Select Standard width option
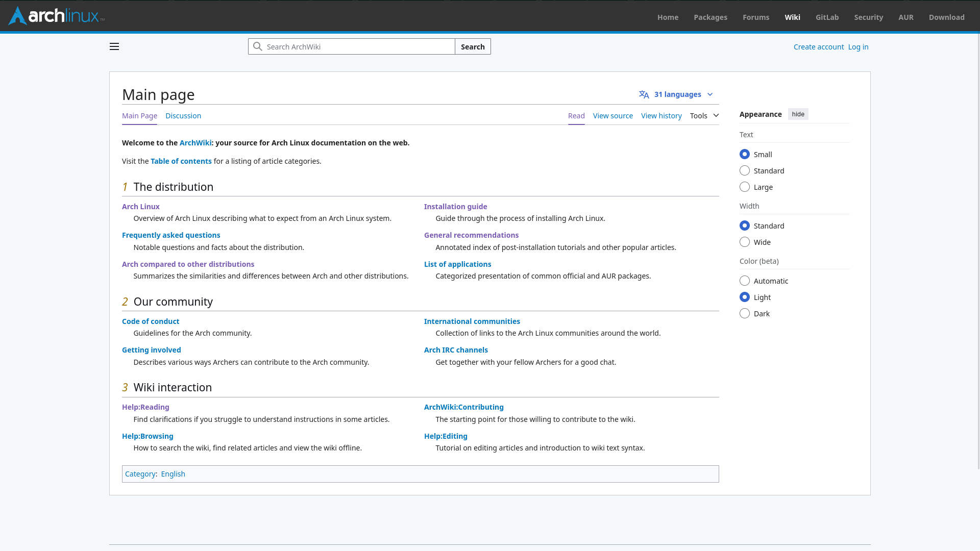980x551 pixels. [x=745, y=226]
